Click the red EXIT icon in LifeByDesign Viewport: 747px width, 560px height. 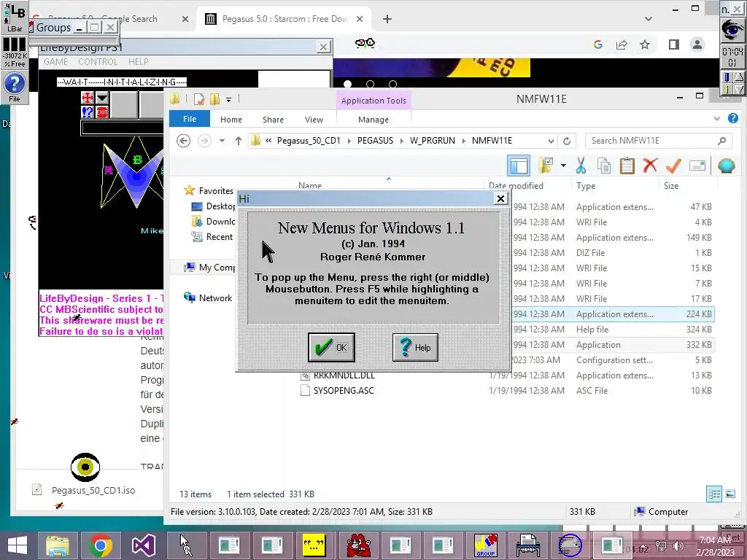tap(102, 112)
